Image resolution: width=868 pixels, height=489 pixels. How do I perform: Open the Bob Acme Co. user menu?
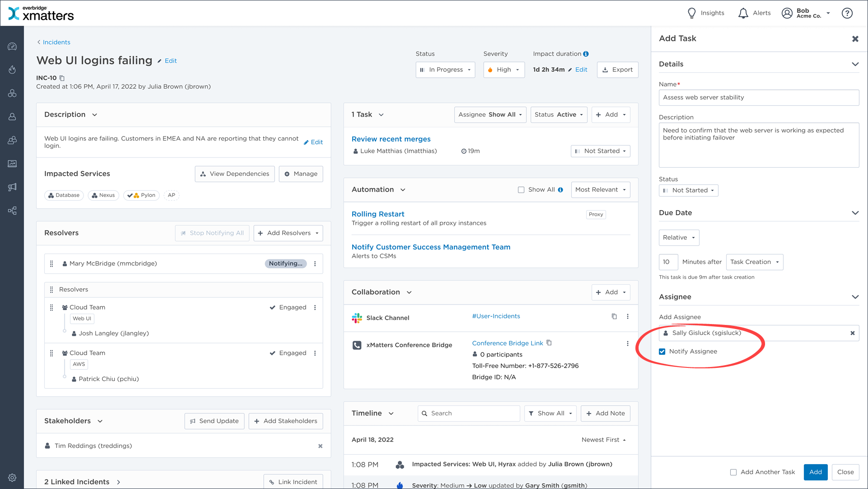click(806, 13)
